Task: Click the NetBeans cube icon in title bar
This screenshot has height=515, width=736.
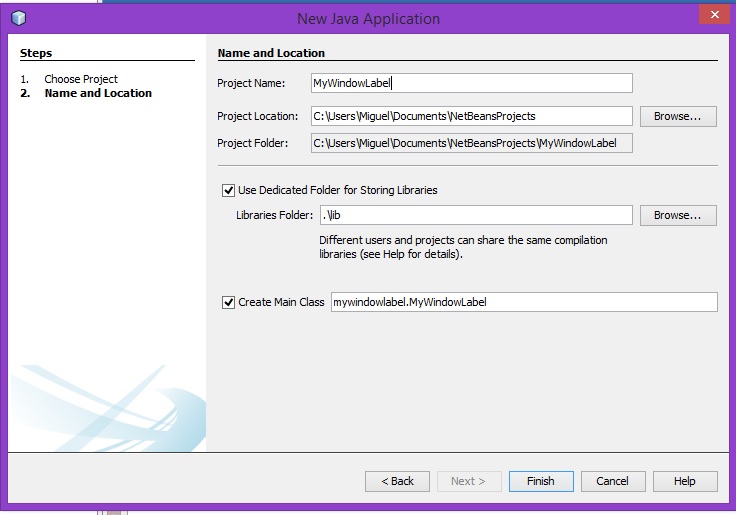Action: point(20,18)
